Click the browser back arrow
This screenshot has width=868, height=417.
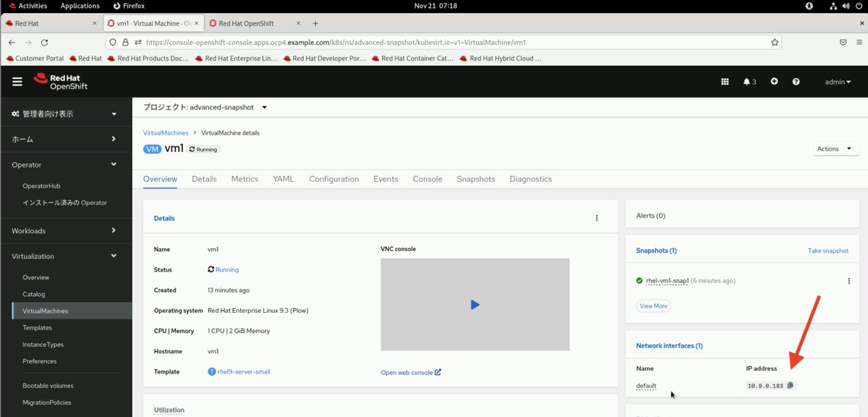click(x=12, y=43)
